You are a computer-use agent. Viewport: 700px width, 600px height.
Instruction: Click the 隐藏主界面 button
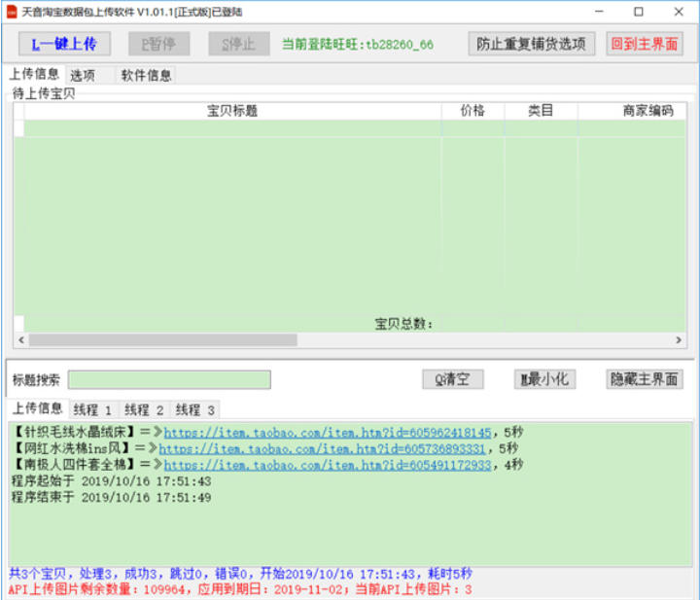pos(644,379)
